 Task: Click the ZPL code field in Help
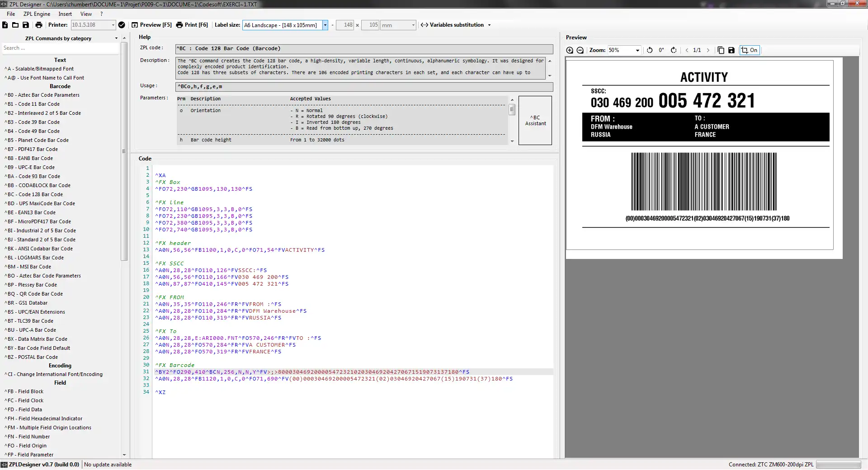click(364, 49)
